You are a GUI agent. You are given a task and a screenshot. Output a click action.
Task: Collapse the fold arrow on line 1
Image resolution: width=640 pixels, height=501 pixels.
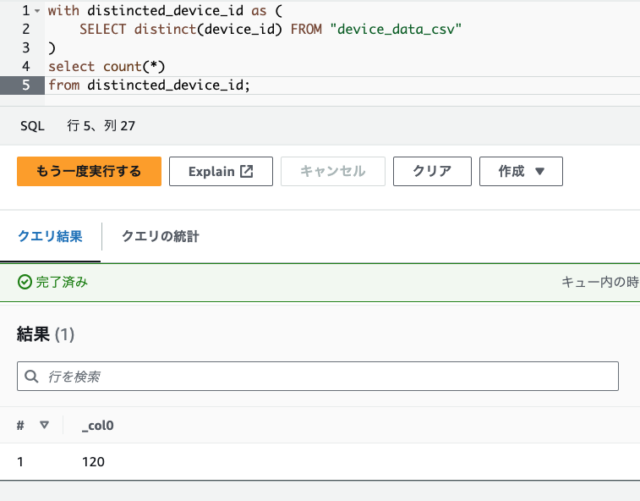click(x=37, y=11)
